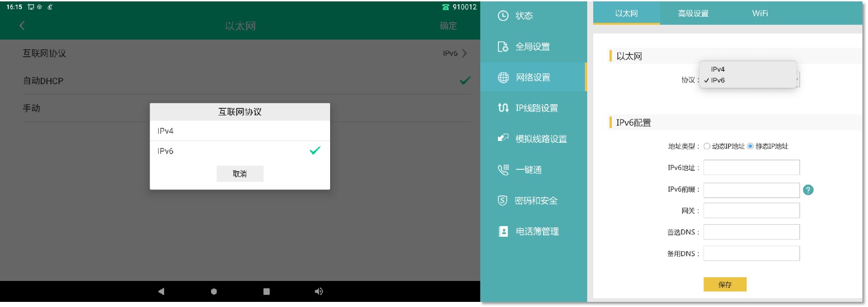This screenshot has width=868, height=307.
Task: Tap the Android recent apps square
Action: point(266,292)
